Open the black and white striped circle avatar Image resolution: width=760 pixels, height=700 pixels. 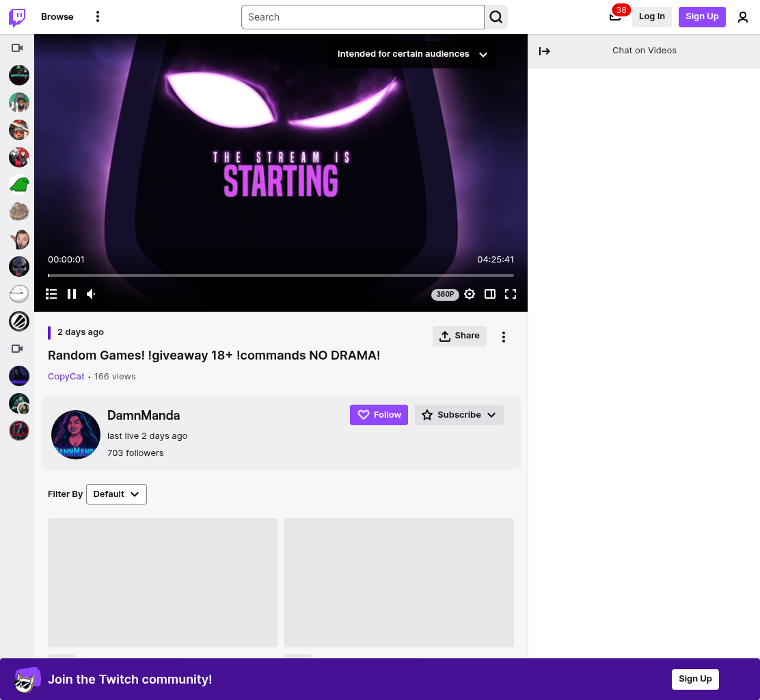coord(19,321)
